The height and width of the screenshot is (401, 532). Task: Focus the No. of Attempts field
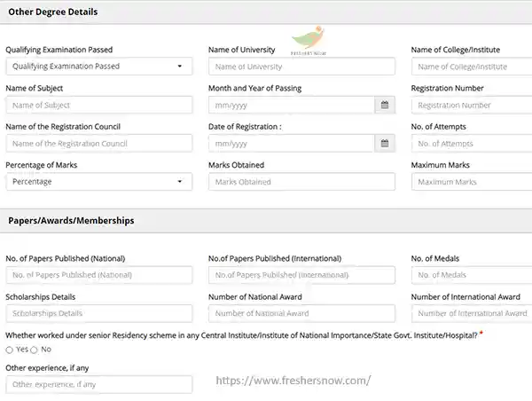point(472,144)
